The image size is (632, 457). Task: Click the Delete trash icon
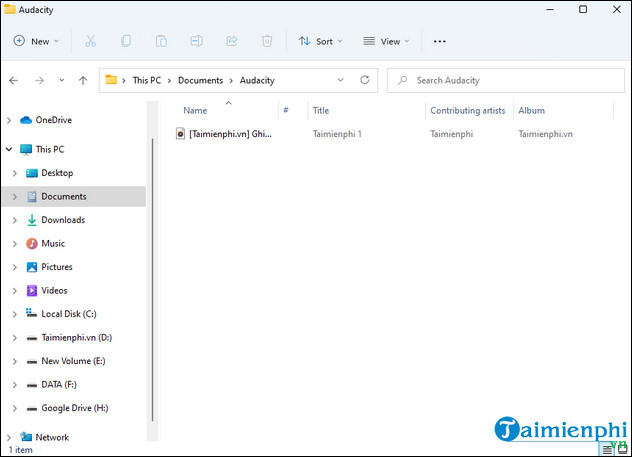point(267,41)
